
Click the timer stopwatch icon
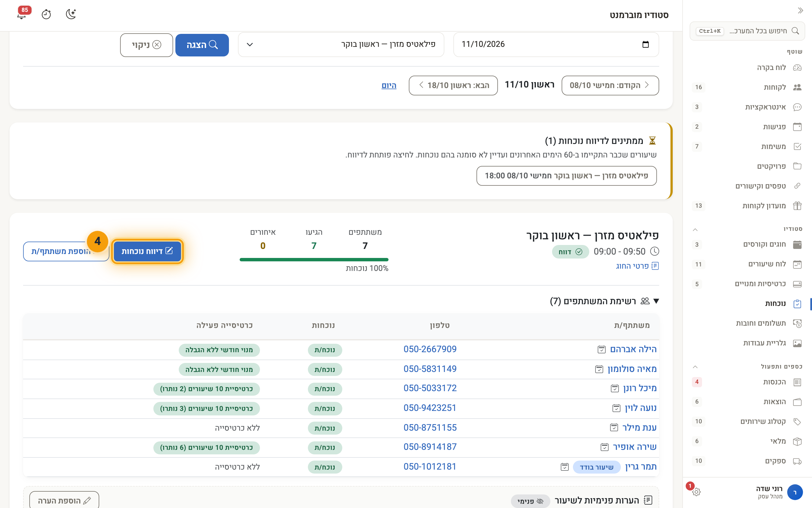(46, 14)
